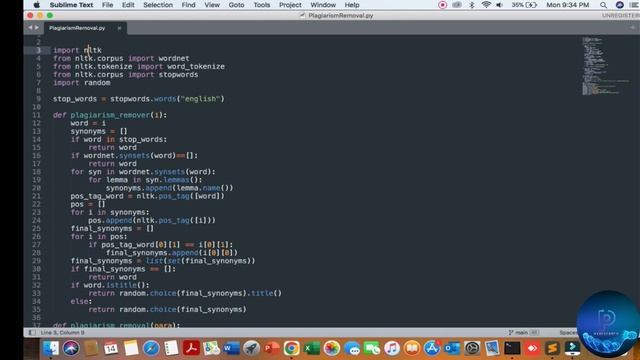Screen dimensions: 640x360
Task: Launch Terminal from the dock
Action: [x=512, y=348]
